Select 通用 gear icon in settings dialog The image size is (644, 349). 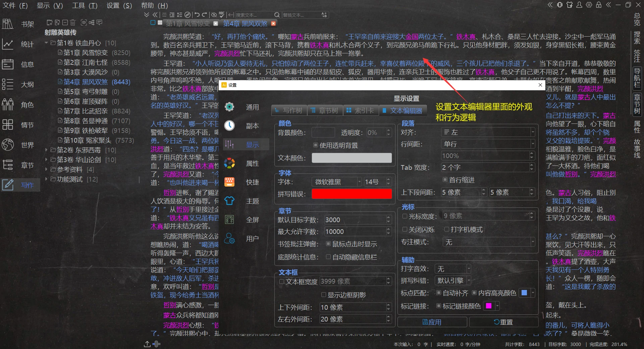229,107
